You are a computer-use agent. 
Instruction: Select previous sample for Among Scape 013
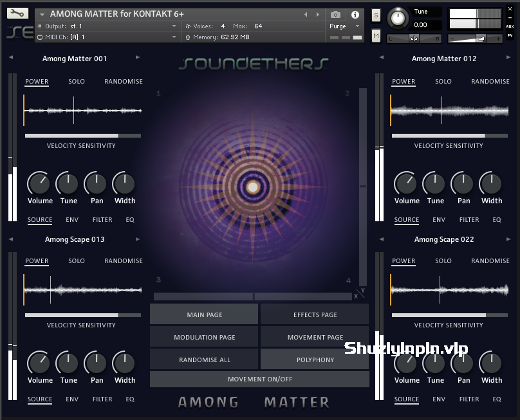point(11,239)
